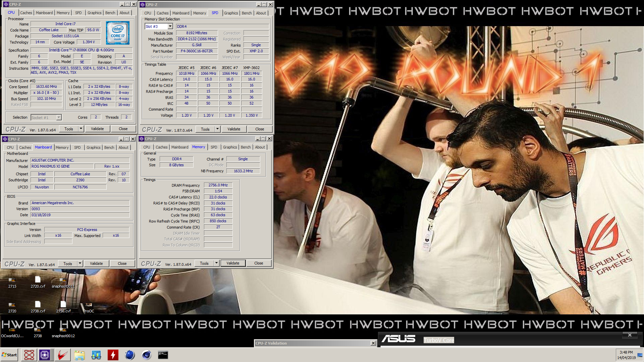Image resolution: width=644 pixels, height=362 pixels.
Task: Open the OCworldCU... desktop icon
Action: click(x=12, y=333)
